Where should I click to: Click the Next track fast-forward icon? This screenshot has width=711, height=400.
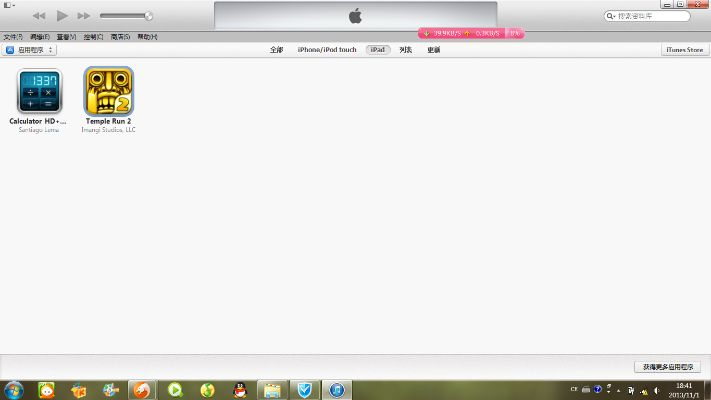click(x=84, y=16)
